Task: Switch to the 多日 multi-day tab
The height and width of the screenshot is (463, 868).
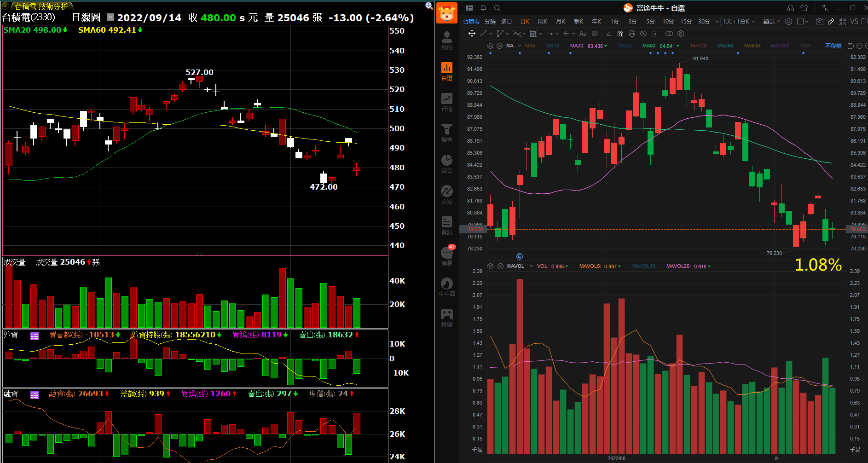Action: [506, 22]
